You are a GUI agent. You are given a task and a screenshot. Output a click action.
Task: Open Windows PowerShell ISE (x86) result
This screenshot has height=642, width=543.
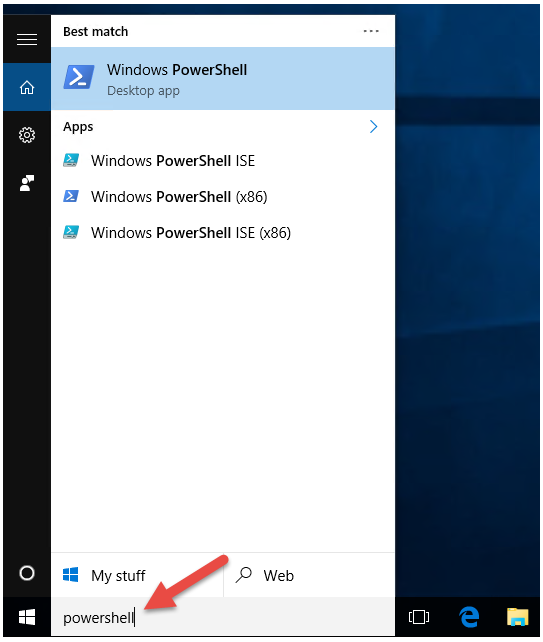coord(223,233)
